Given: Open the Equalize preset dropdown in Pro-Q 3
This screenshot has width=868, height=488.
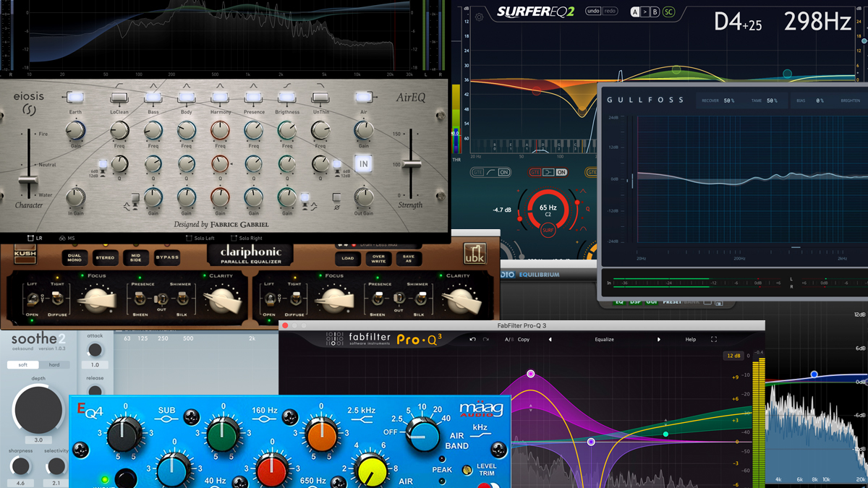Looking at the screenshot, I should pyautogui.click(x=605, y=339).
